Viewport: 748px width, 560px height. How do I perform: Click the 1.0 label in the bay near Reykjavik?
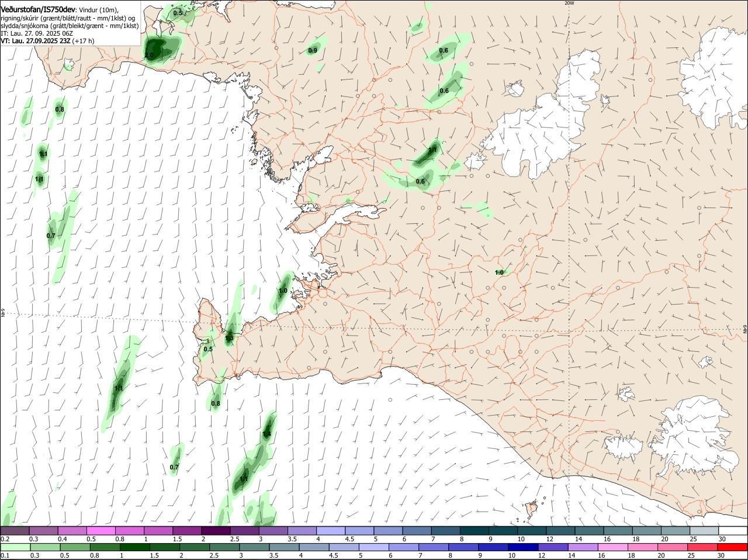point(283,291)
